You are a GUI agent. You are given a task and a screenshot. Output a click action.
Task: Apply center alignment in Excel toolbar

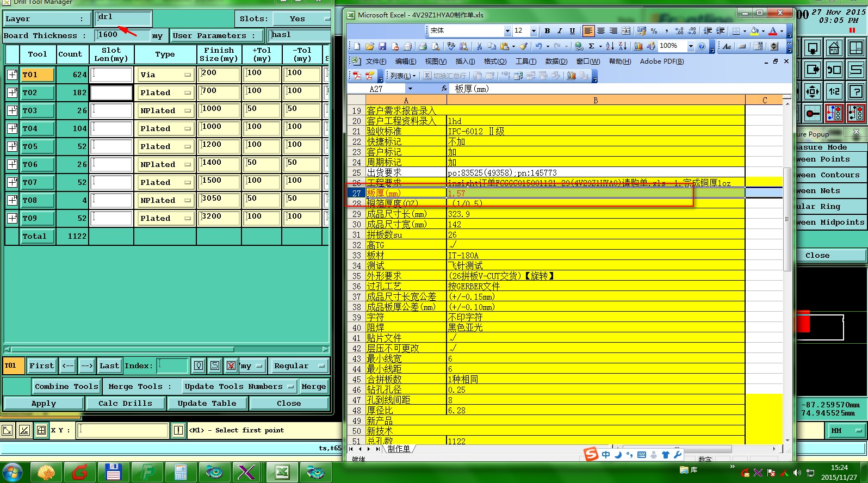601,31
